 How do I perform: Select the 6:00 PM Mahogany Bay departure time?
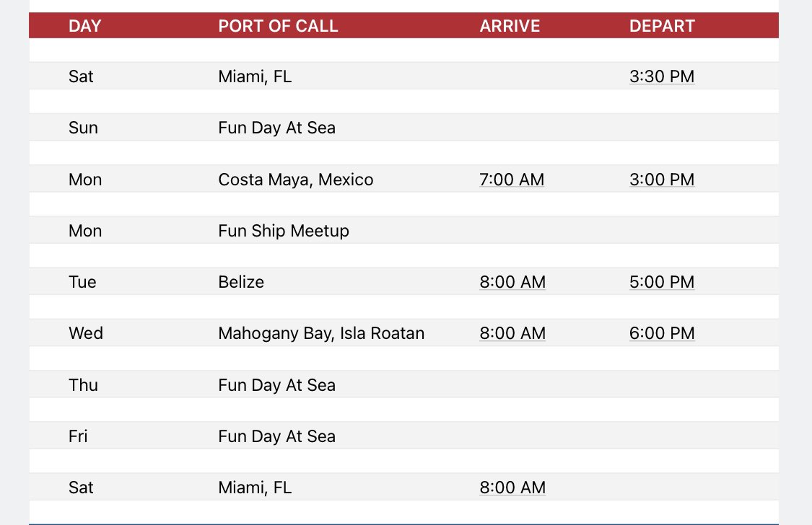(662, 333)
